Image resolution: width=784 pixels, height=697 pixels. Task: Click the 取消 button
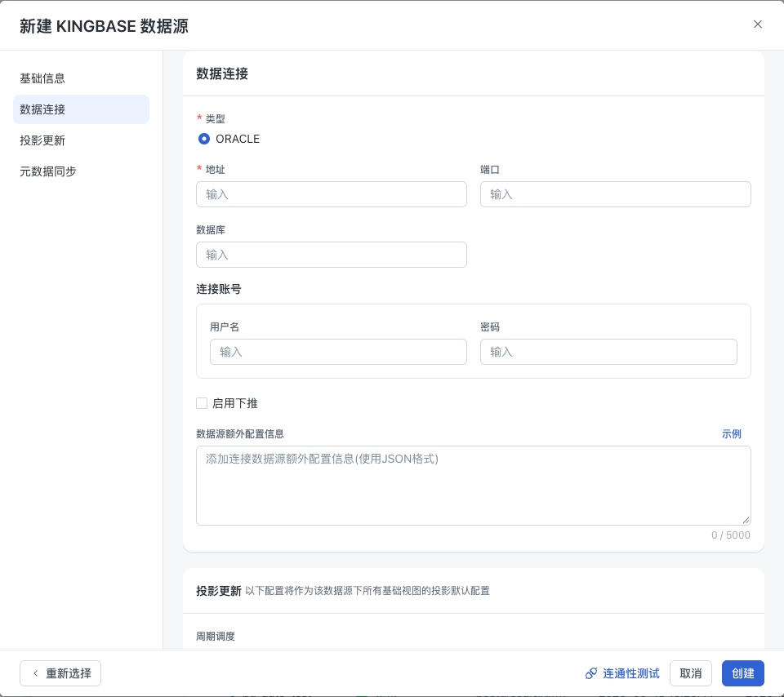[691, 673]
